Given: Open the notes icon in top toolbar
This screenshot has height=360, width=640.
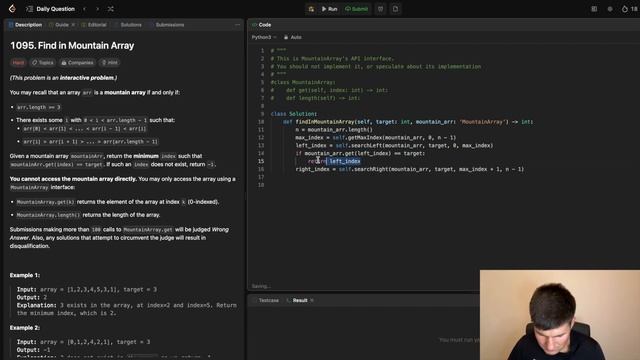Looking at the screenshot, I should 395,9.
